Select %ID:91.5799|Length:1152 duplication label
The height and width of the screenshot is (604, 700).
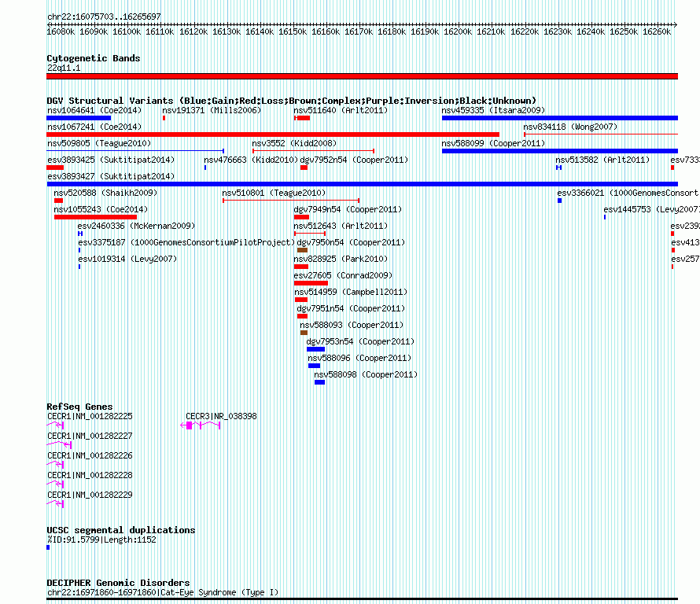tap(101, 540)
